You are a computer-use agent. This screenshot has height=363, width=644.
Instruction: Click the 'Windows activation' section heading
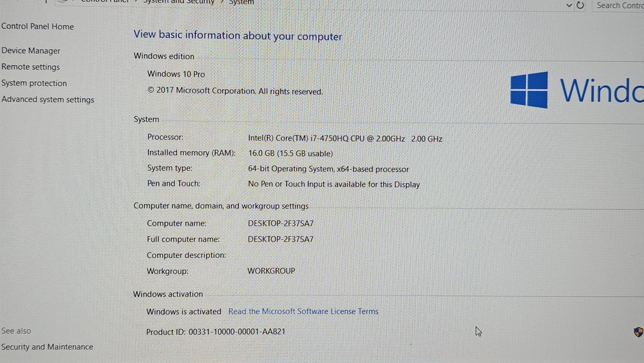[168, 294]
